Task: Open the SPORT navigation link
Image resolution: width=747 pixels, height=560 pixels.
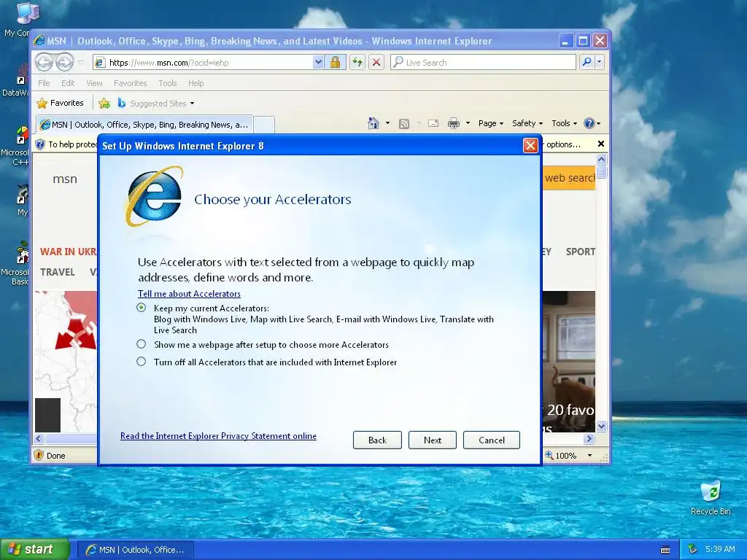Action: pos(580,252)
